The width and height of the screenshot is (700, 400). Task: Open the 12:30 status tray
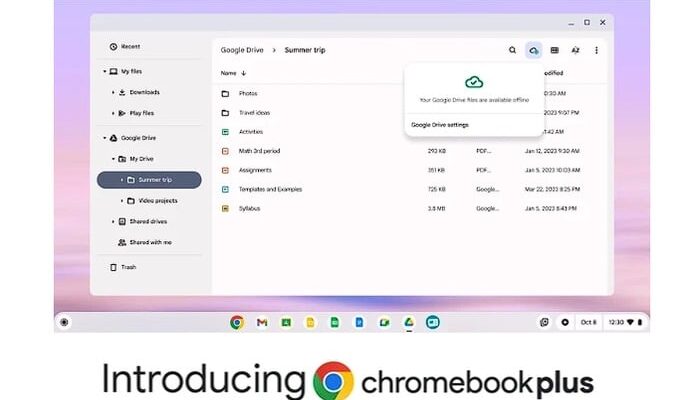point(625,322)
